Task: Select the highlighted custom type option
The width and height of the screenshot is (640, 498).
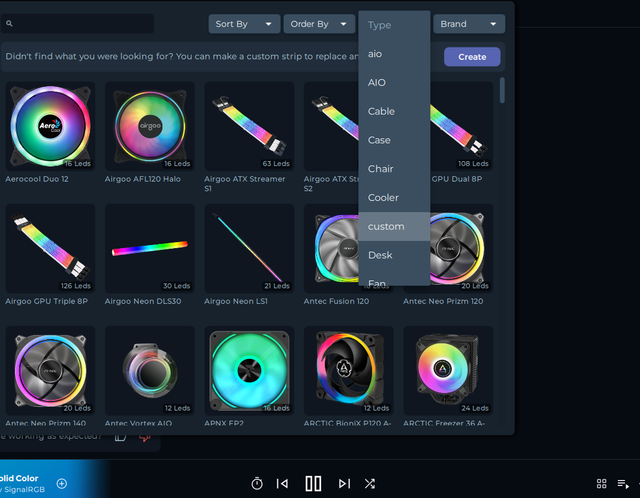Action: 394,226
